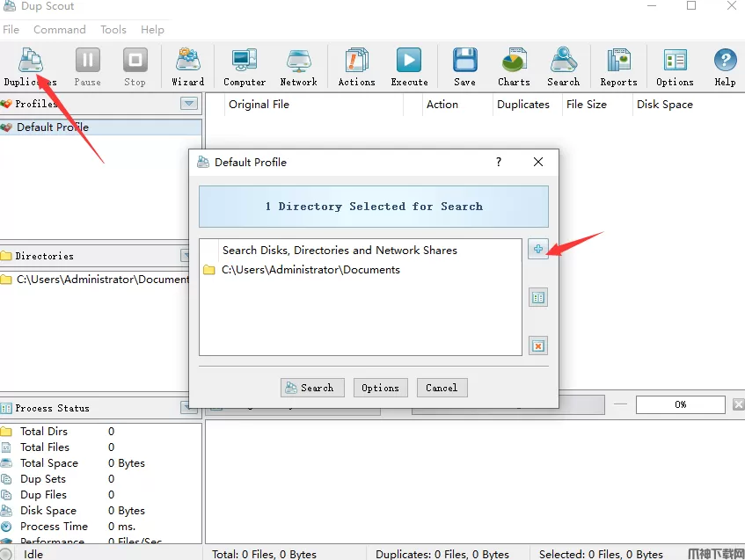
Task: Click '1 Directory Selected for Search' banner
Action: (x=374, y=207)
